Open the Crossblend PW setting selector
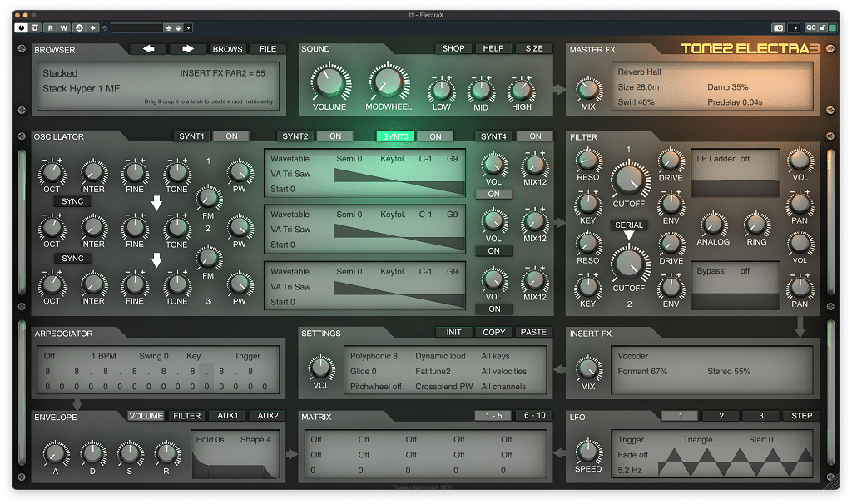852x504 pixels. [x=444, y=387]
